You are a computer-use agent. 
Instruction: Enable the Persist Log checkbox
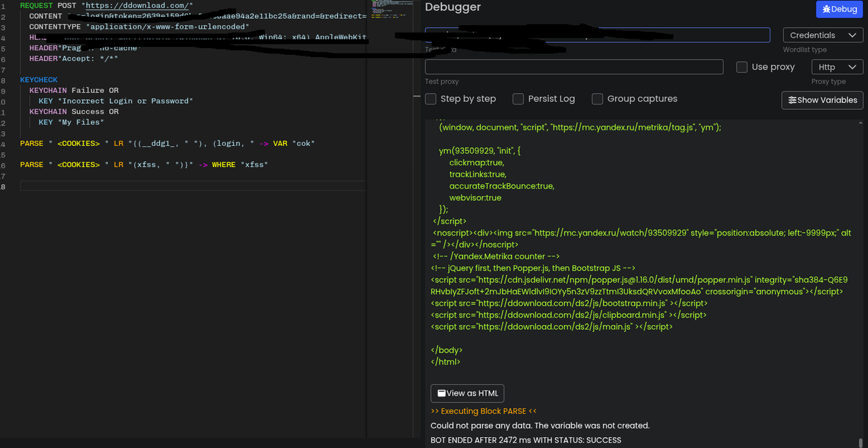point(518,99)
